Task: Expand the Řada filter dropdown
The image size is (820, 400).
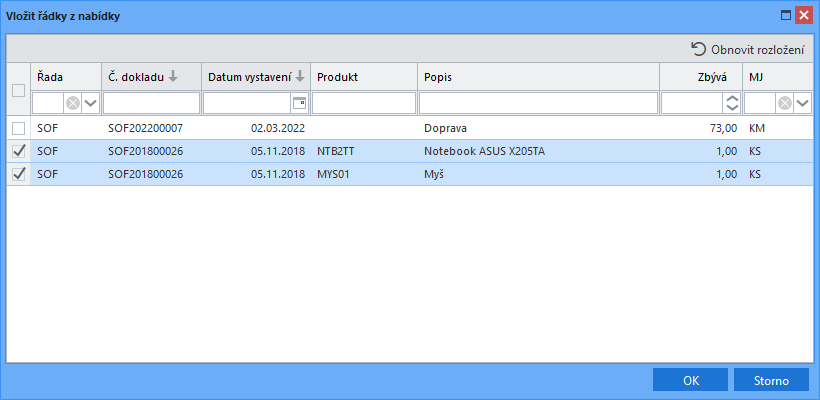Action: tap(90, 103)
